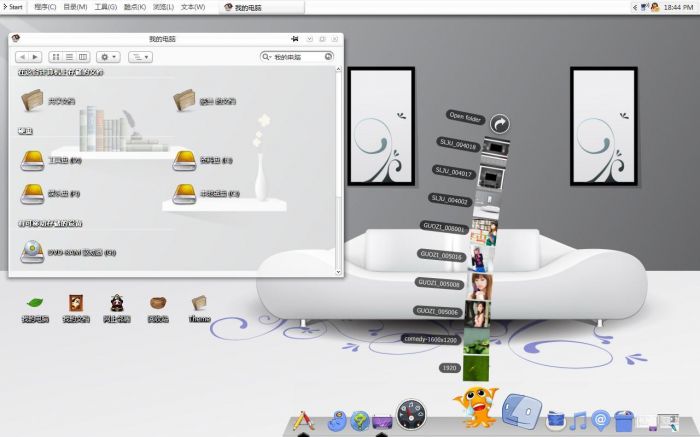Open the Theme folder on desktop
Screen dimensions: 700x437
point(199,303)
